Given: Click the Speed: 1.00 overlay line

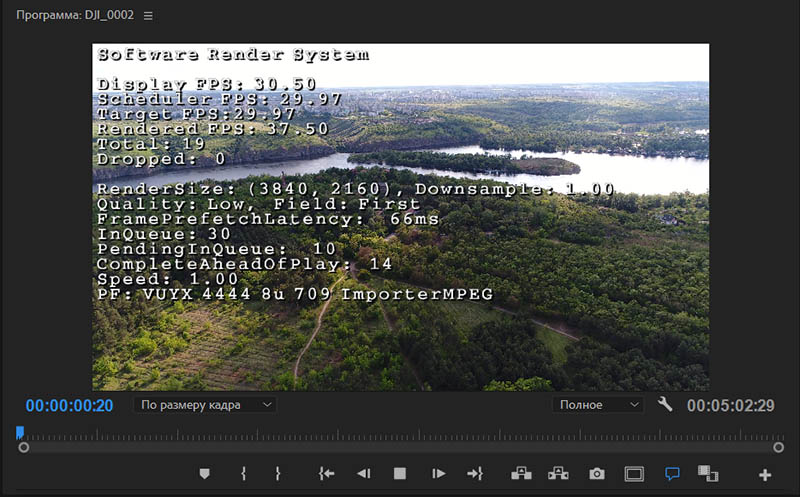Looking at the screenshot, I should 168,279.
